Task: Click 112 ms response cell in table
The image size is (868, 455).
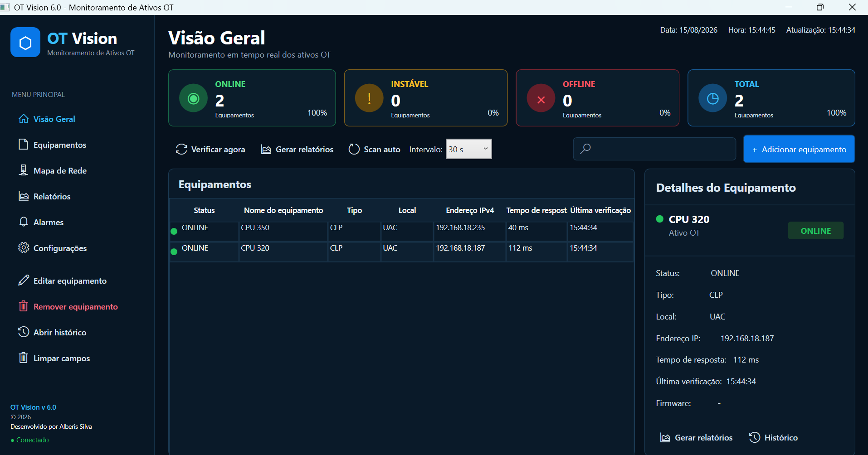Action: [x=536, y=252]
